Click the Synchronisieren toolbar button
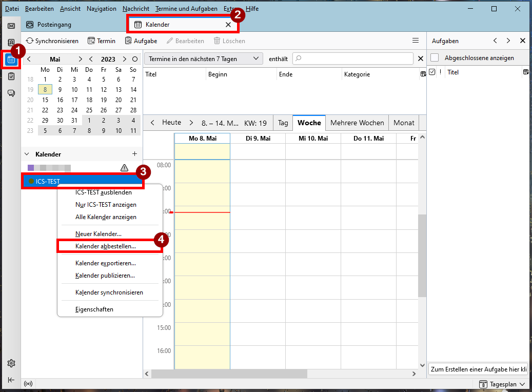This screenshot has width=532, height=392. 52,41
